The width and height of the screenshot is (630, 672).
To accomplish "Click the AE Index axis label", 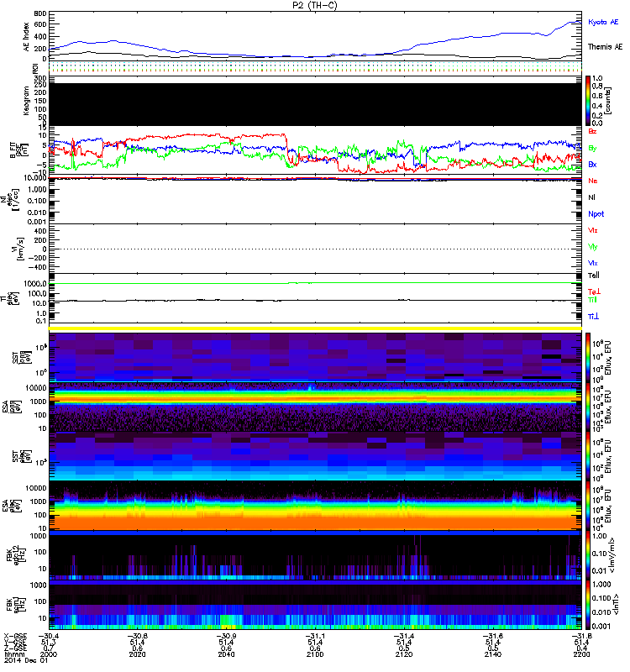I will click(x=27, y=37).
